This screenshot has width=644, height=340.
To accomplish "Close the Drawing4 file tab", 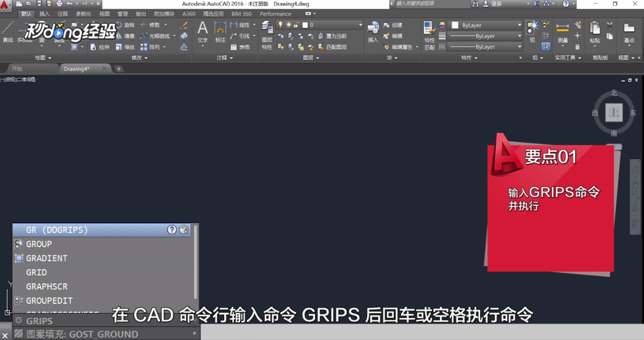I will tap(105, 69).
